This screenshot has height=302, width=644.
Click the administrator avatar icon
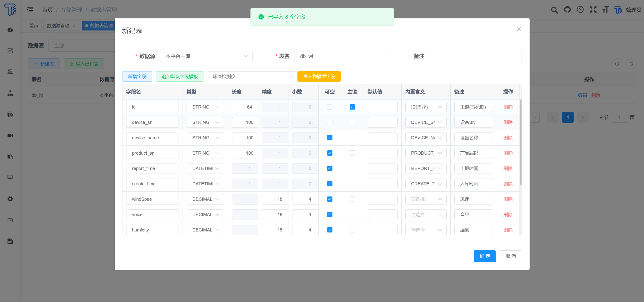(x=618, y=10)
